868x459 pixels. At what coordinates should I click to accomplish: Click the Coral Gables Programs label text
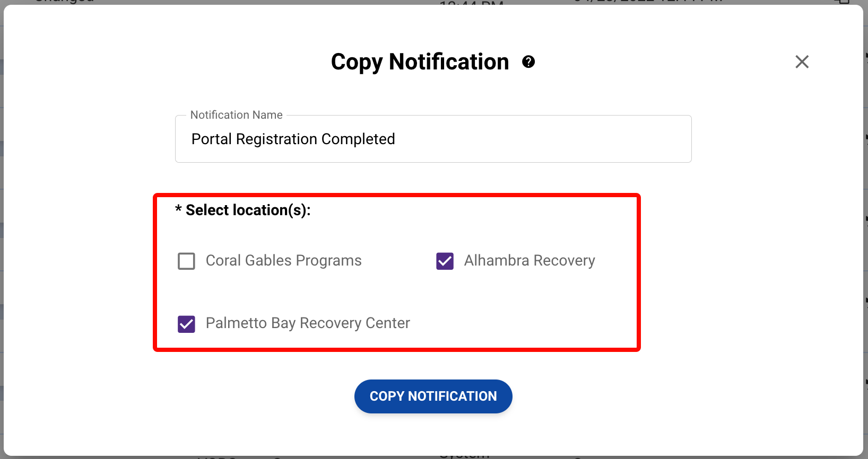click(x=283, y=261)
